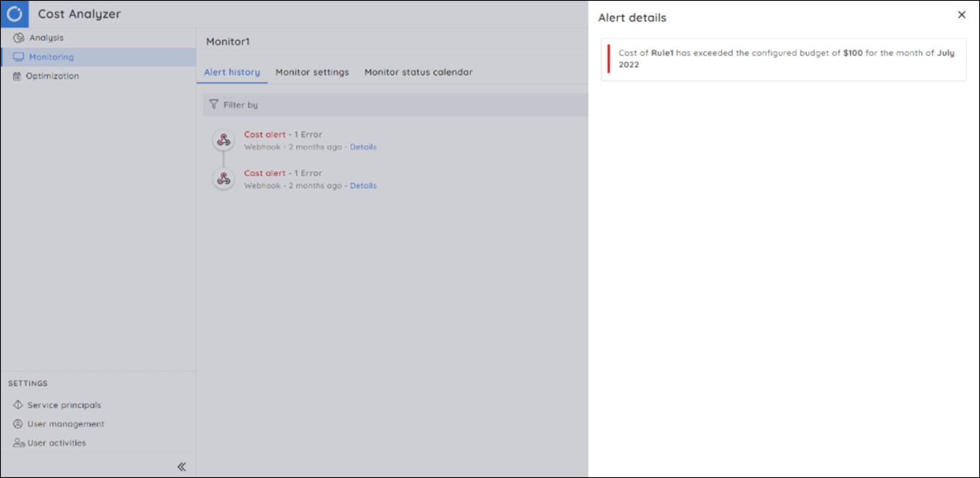
Task: Select the first cost alert webhook icon
Action: tap(224, 140)
